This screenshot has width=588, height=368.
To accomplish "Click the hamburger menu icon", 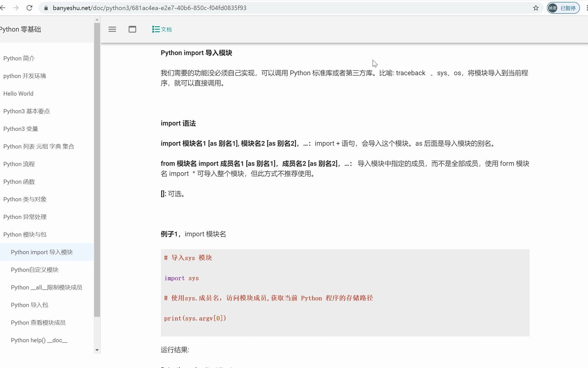I will [112, 29].
